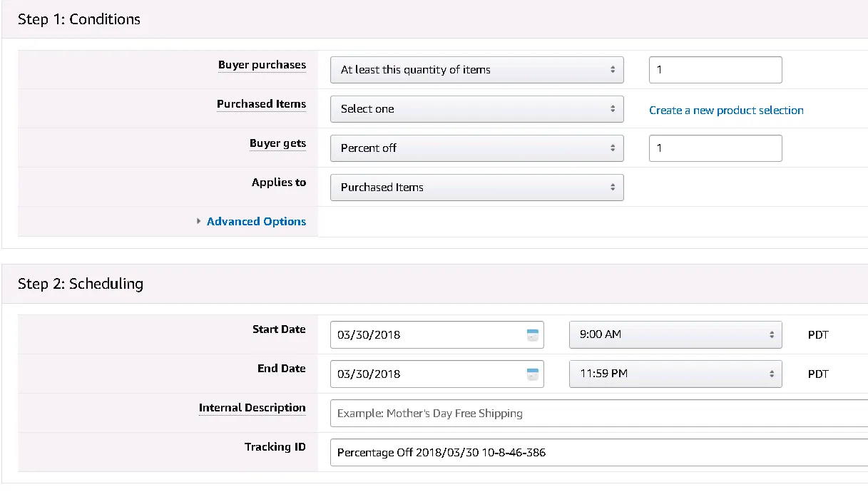Viewport: 868px width, 492px height.
Task: Focus the Buyer purchases quantity field
Action: [x=715, y=70]
